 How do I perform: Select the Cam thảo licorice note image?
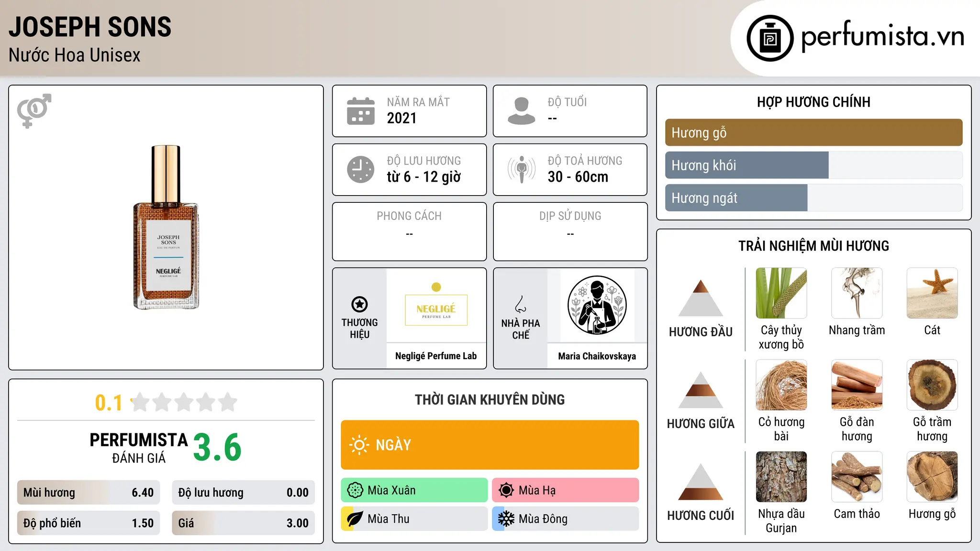point(857,477)
